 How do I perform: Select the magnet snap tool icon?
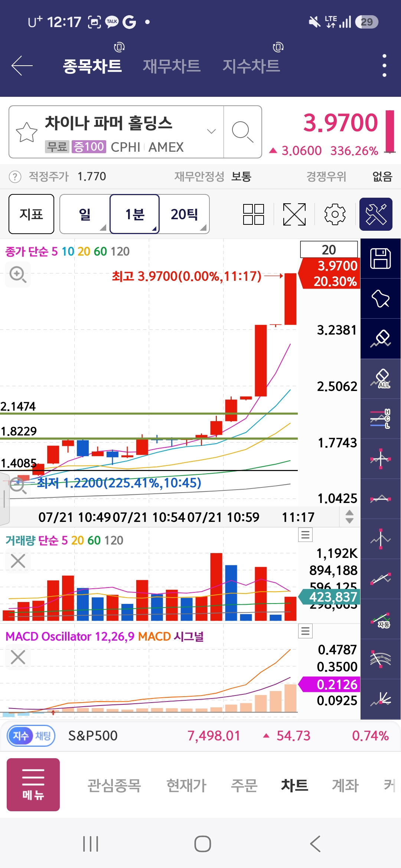coord(381,299)
